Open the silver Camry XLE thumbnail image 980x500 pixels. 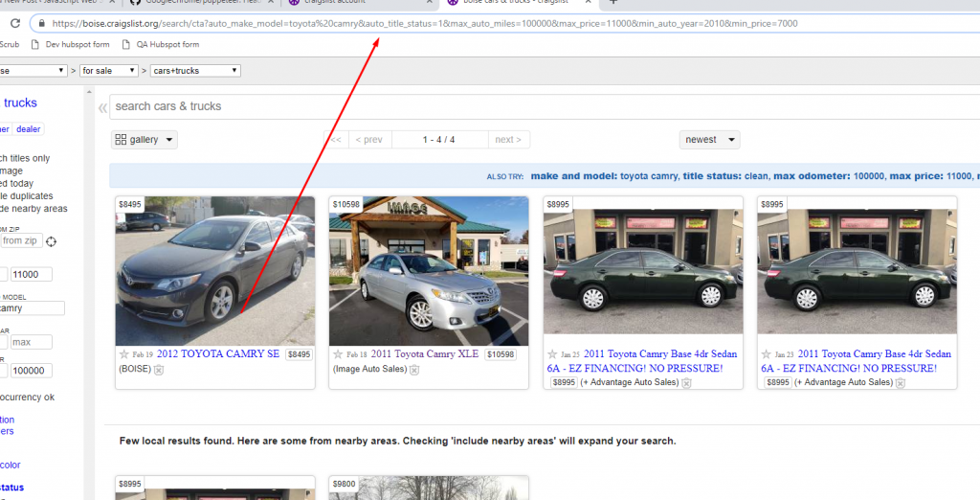(429, 271)
